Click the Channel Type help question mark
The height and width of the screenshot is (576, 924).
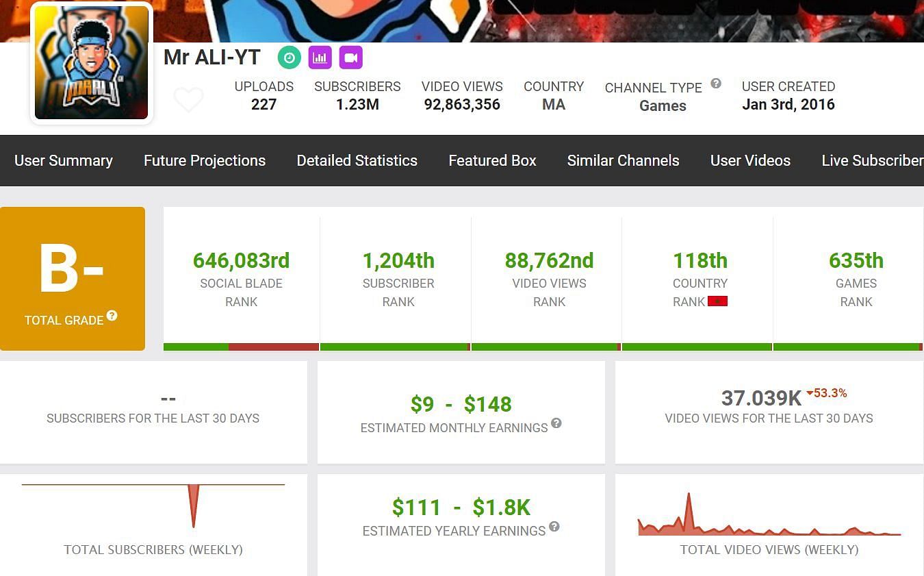[716, 84]
